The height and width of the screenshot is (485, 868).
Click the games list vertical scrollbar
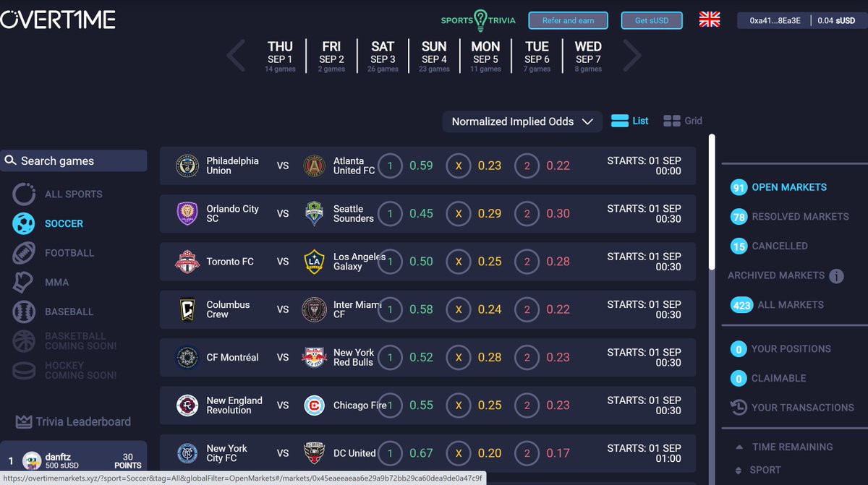(712, 202)
